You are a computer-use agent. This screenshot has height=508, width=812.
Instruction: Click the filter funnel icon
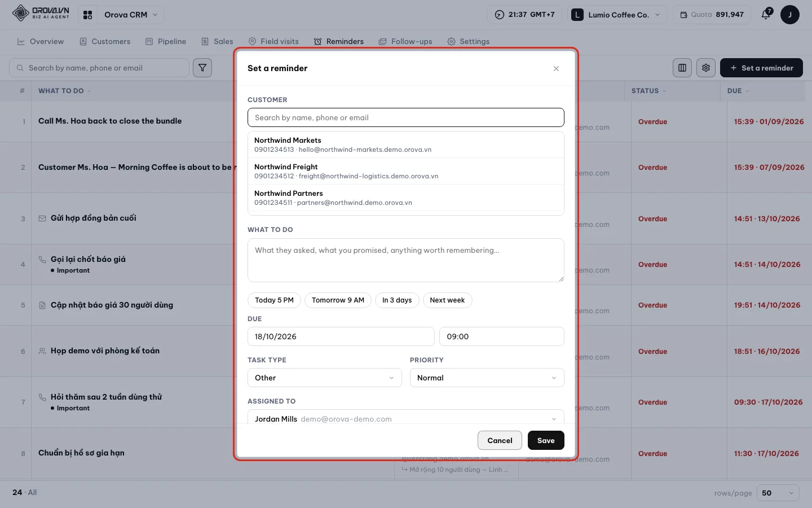(x=202, y=68)
